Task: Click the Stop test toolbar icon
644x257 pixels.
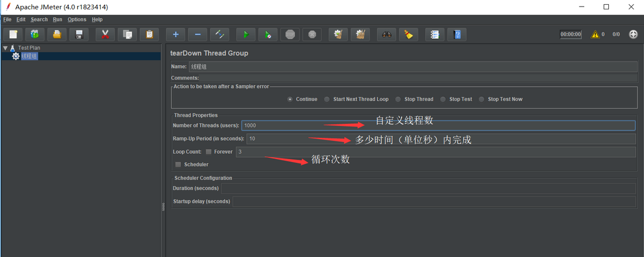Action: point(290,35)
